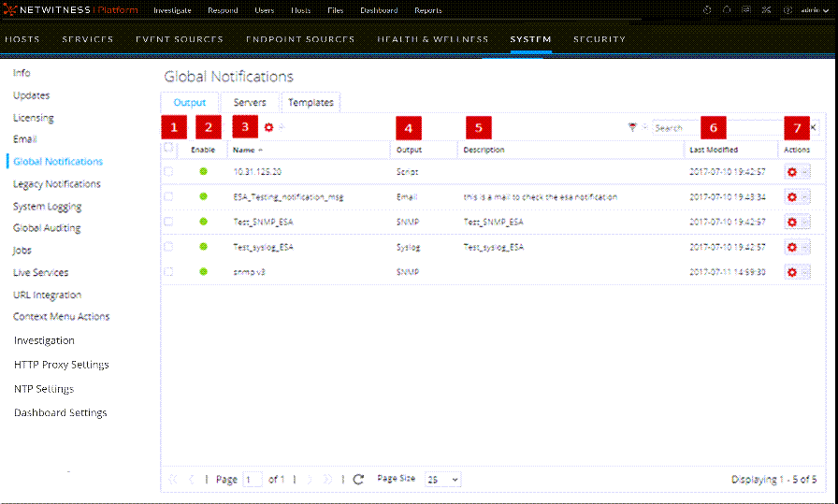Clear the search with the X icon

click(813, 127)
